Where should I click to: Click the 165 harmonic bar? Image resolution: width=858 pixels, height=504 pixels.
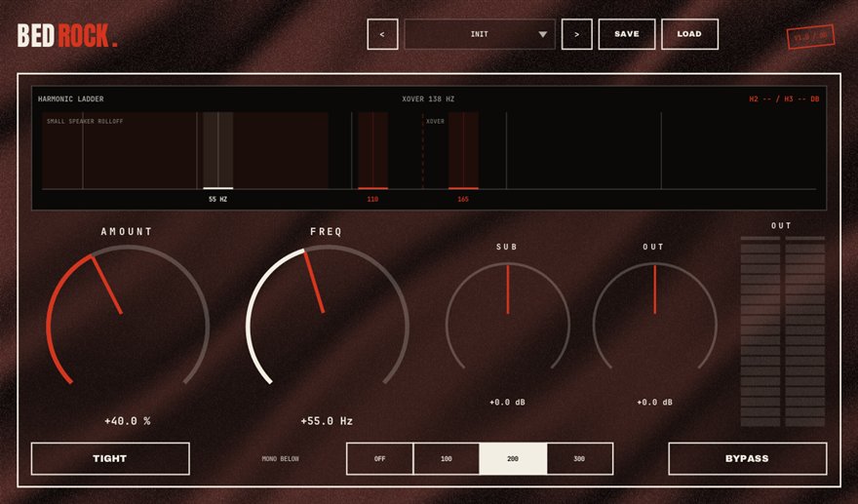point(463,150)
